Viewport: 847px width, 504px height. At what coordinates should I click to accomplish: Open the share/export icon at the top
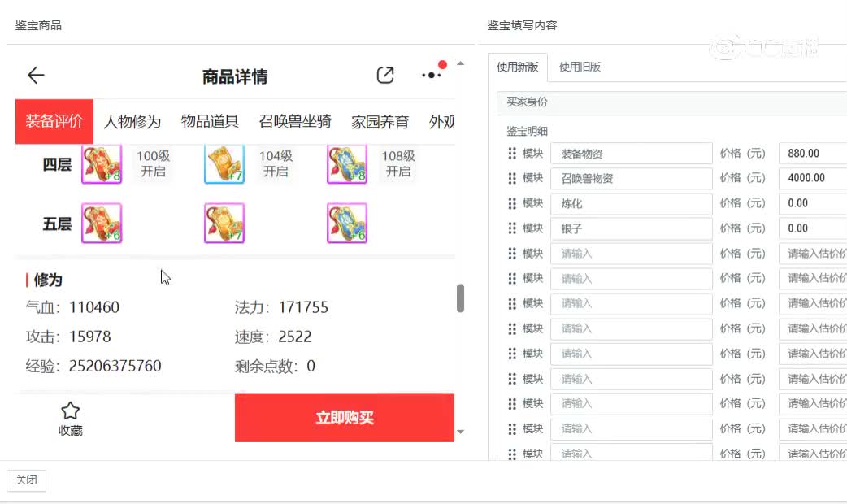[x=385, y=74]
